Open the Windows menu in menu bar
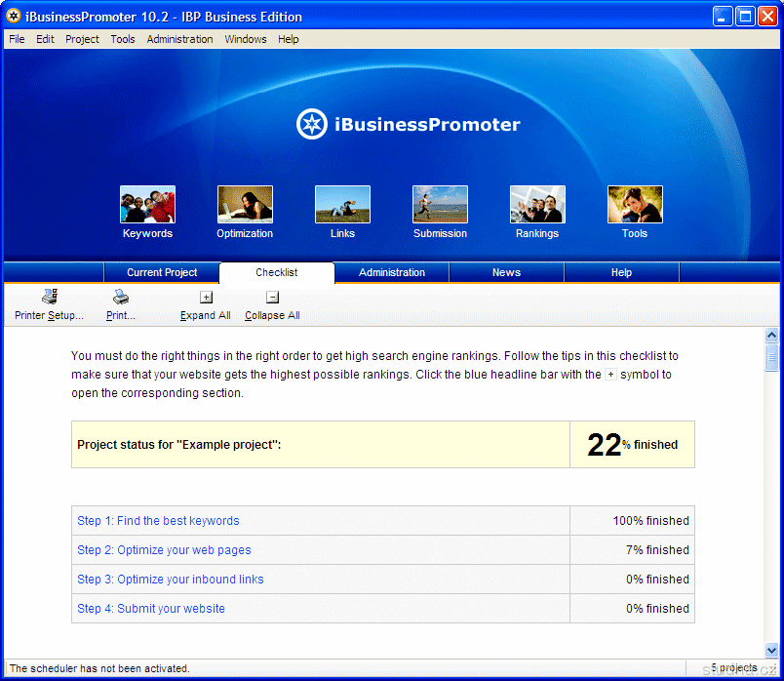This screenshot has height=681, width=784. coord(246,39)
